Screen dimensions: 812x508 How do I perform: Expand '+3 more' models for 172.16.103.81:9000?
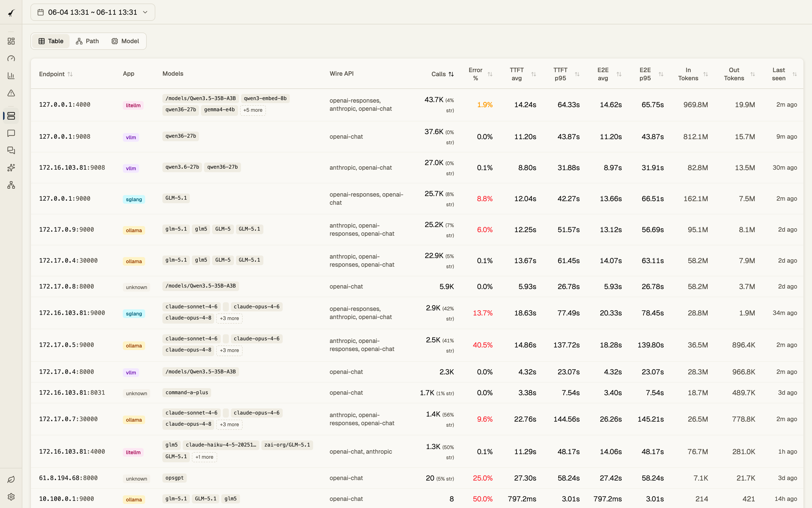(x=229, y=319)
